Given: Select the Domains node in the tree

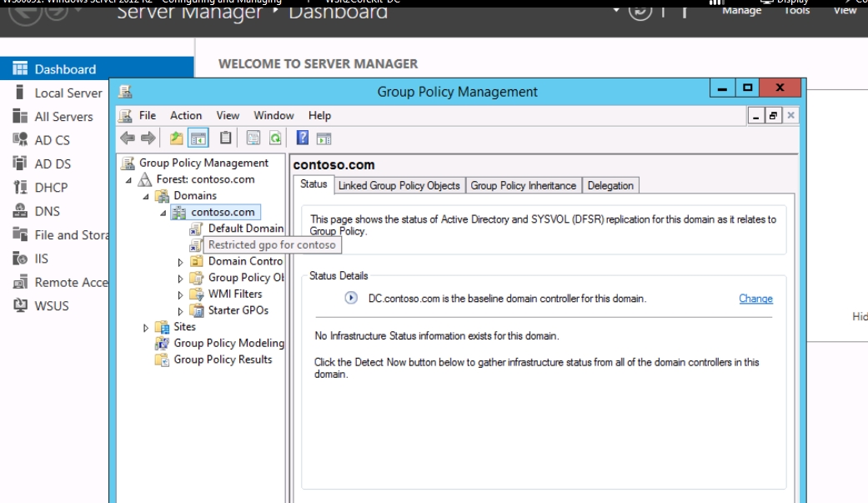Looking at the screenshot, I should [195, 195].
